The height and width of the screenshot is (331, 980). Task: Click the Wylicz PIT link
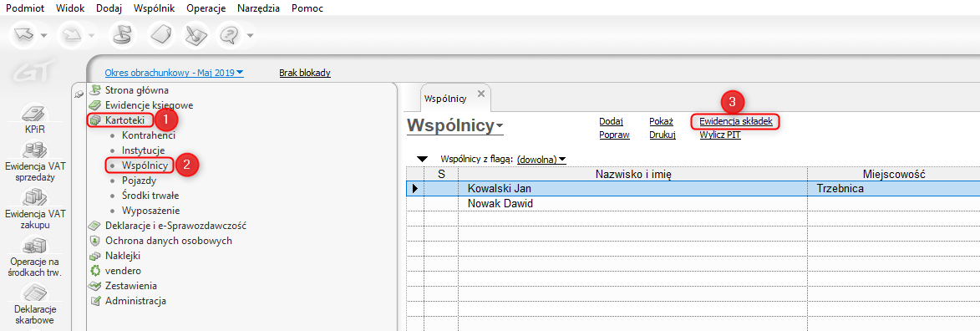click(x=720, y=135)
